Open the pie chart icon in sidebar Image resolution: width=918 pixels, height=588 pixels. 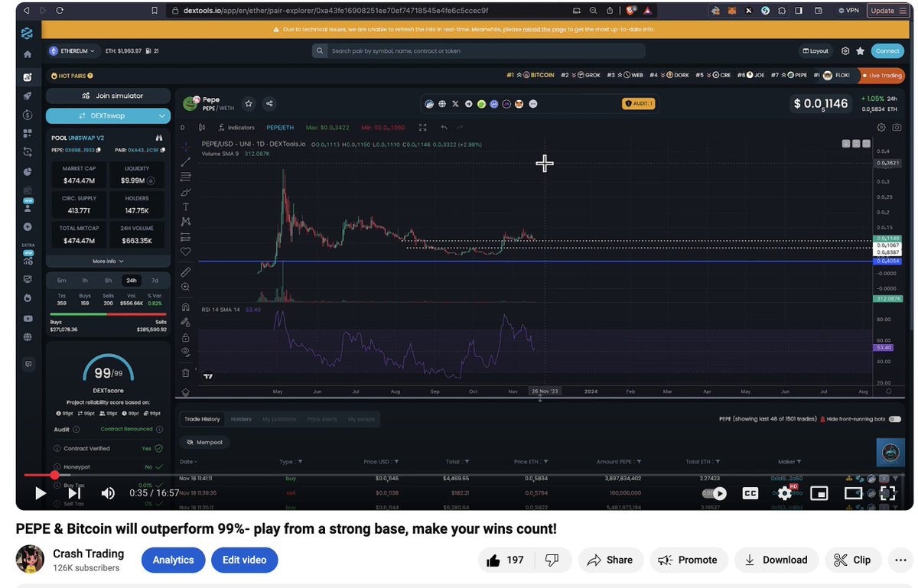[28, 171]
